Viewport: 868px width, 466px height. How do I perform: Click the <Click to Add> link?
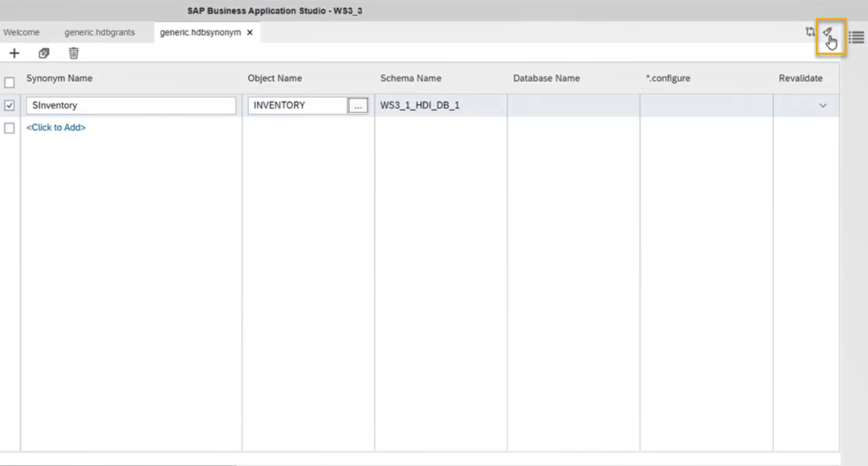click(x=56, y=128)
